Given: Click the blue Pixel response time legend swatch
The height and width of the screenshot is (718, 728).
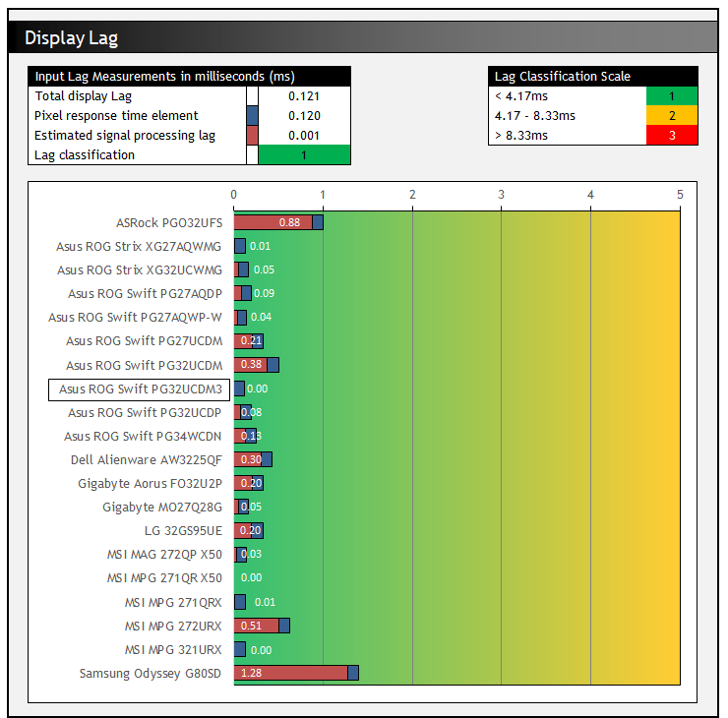Looking at the screenshot, I should (x=252, y=116).
